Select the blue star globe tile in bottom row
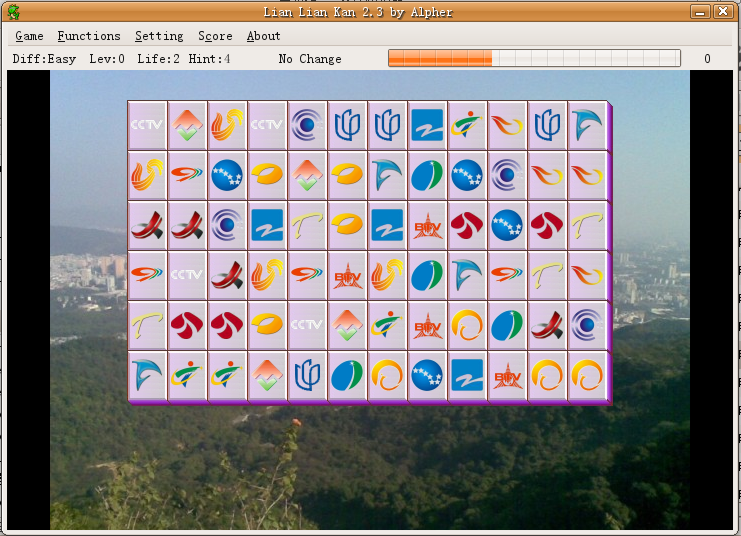Screen dimensions: 741x536 coord(427,376)
